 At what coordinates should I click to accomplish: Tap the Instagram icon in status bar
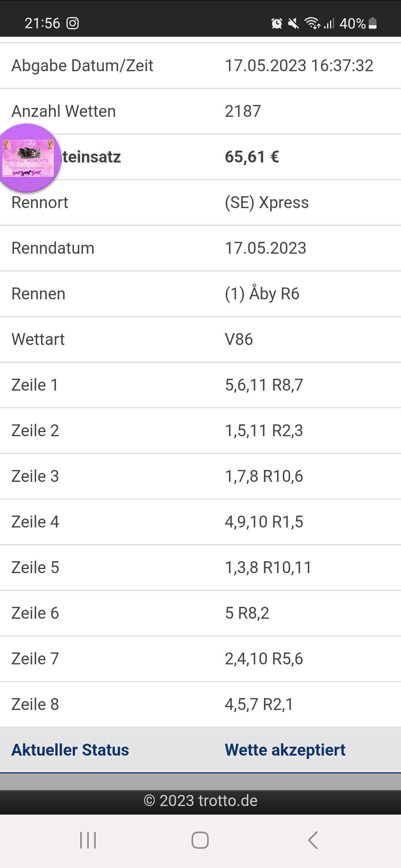tap(72, 23)
